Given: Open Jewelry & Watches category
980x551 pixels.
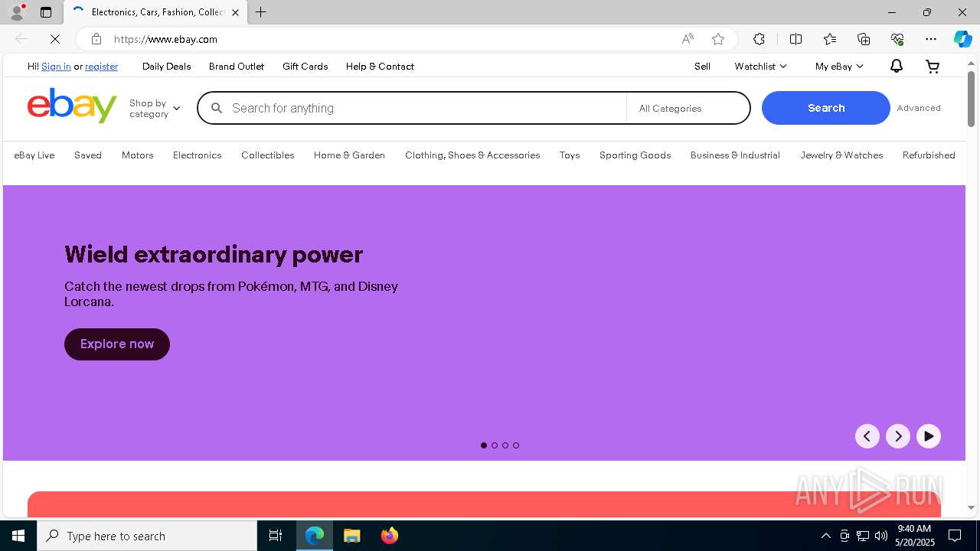Looking at the screenshot, I should coord(841,155).
